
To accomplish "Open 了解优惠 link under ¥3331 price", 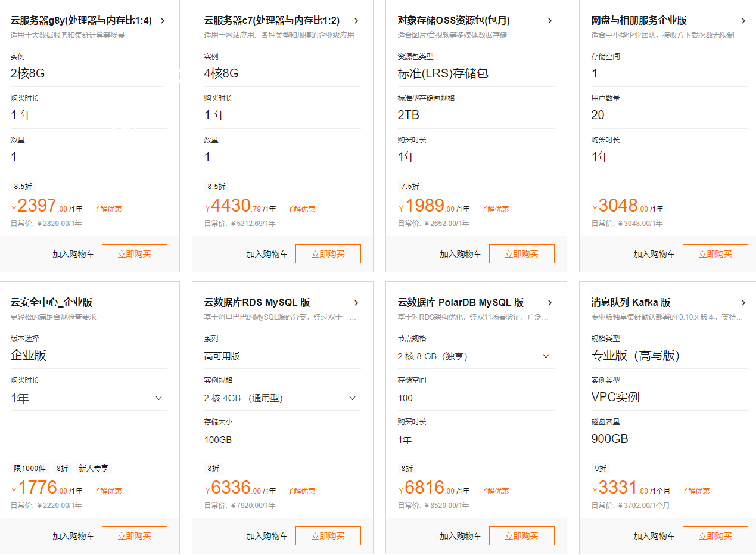I will click(x=695, y=491).
